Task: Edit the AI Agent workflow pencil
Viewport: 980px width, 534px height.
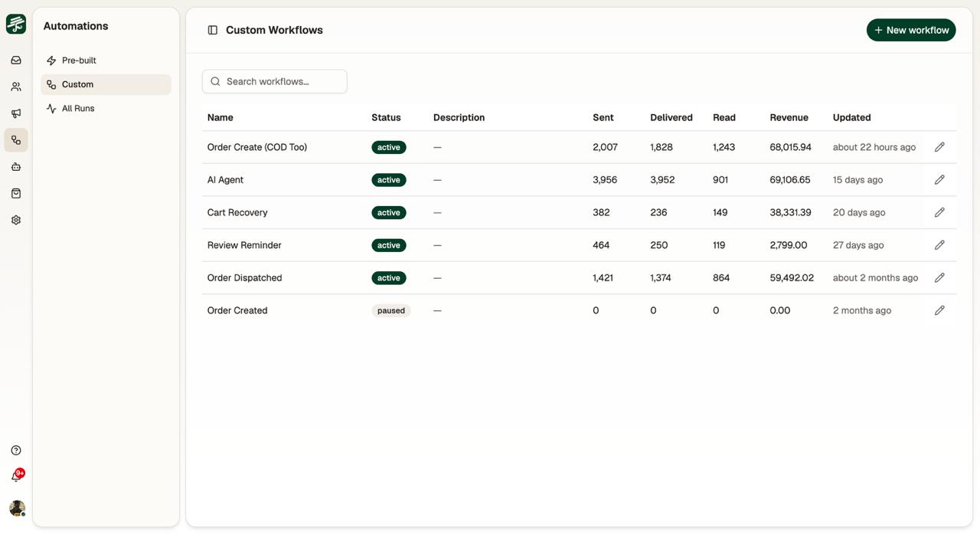Action: tap(939, 179)
